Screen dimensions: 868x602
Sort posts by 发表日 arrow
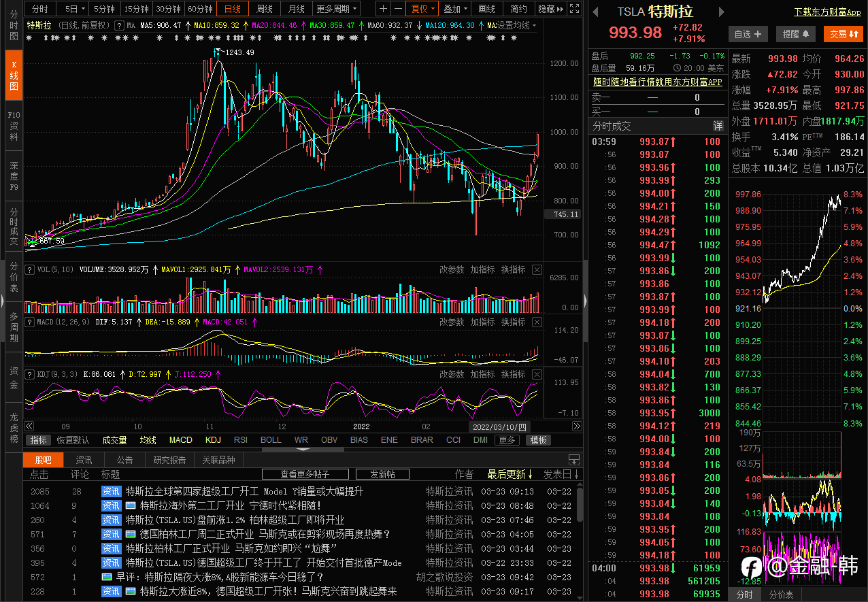561,474
